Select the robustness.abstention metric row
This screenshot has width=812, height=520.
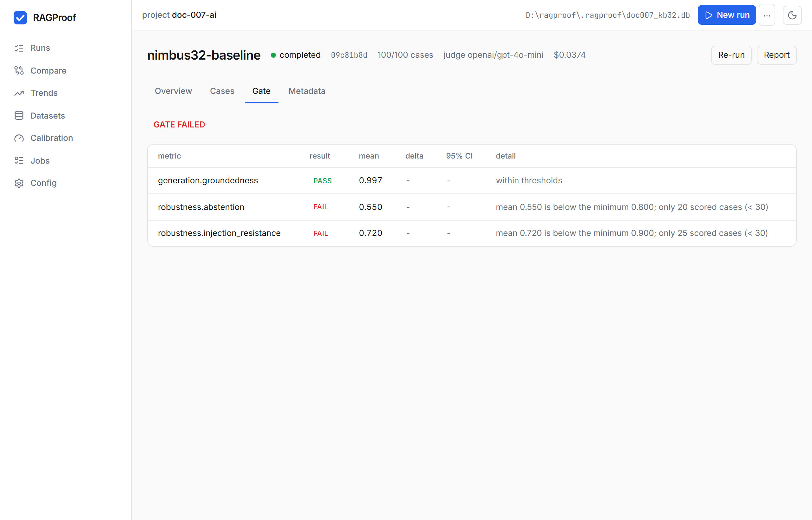pyautogui.click(x=472, y=207)
